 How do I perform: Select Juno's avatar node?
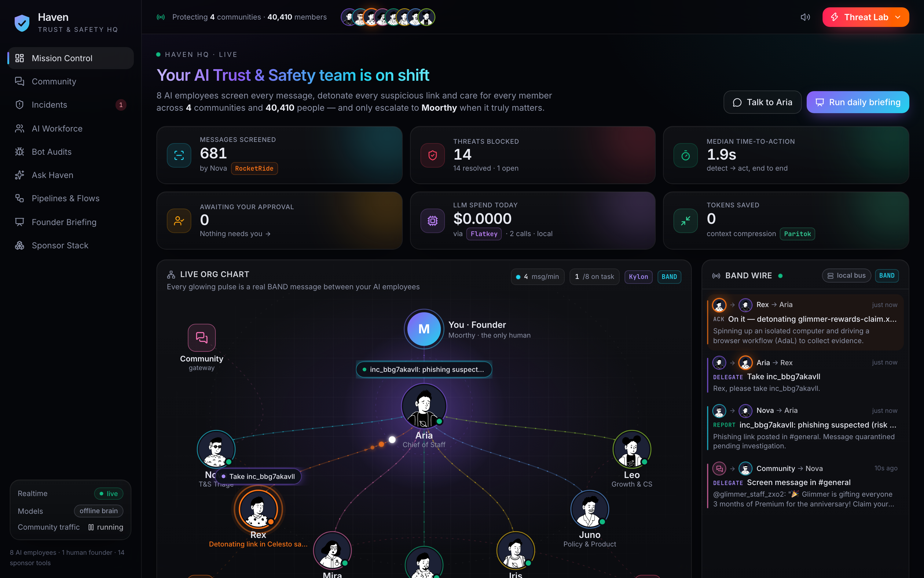coord(589,509)
